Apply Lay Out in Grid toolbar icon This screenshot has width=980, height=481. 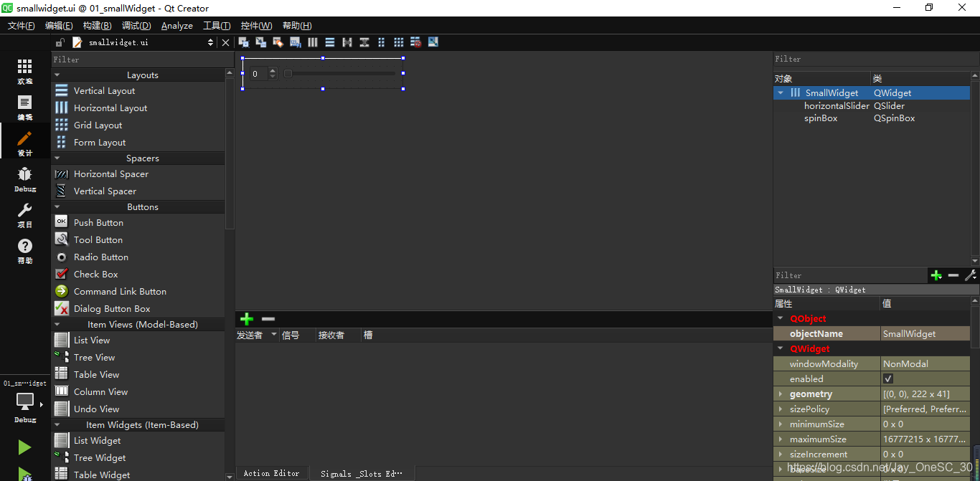(399, 42)
